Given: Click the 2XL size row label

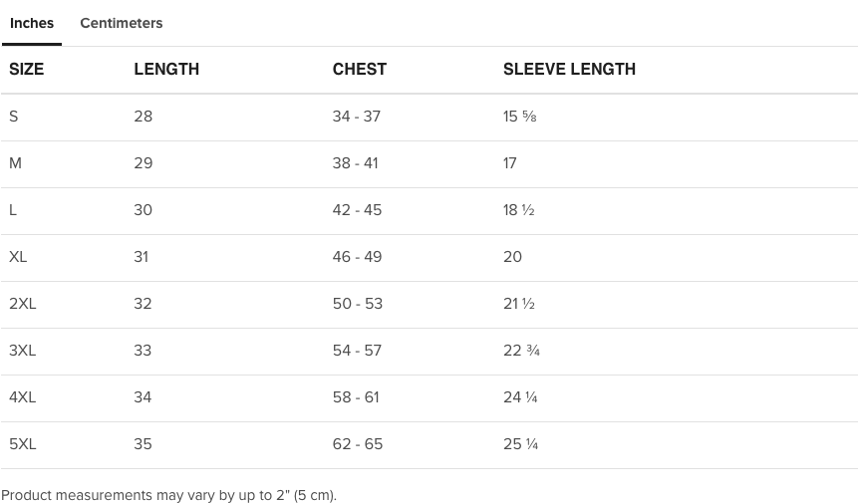Looking at the screenshot, I should [x=23, y=304].
